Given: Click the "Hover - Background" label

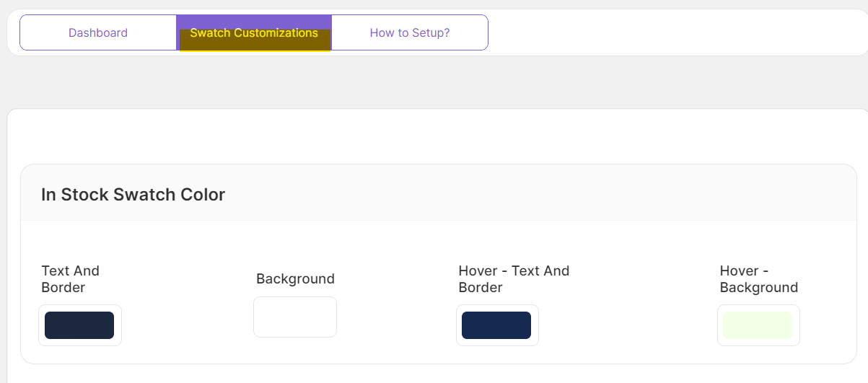Looking at the screenshot, I should click(758, 279).
